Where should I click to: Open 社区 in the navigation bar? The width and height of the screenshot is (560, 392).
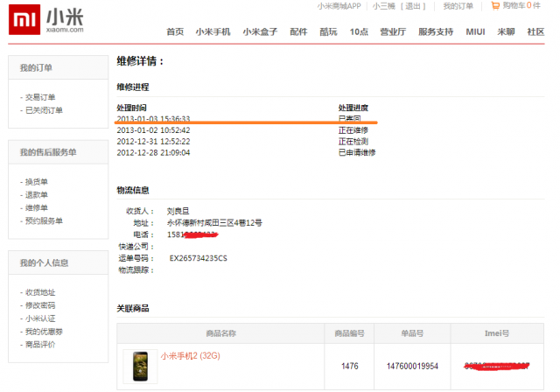535,31
